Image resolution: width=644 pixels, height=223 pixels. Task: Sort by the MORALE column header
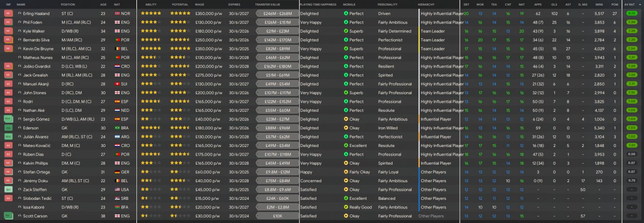(x=349, y=4)
